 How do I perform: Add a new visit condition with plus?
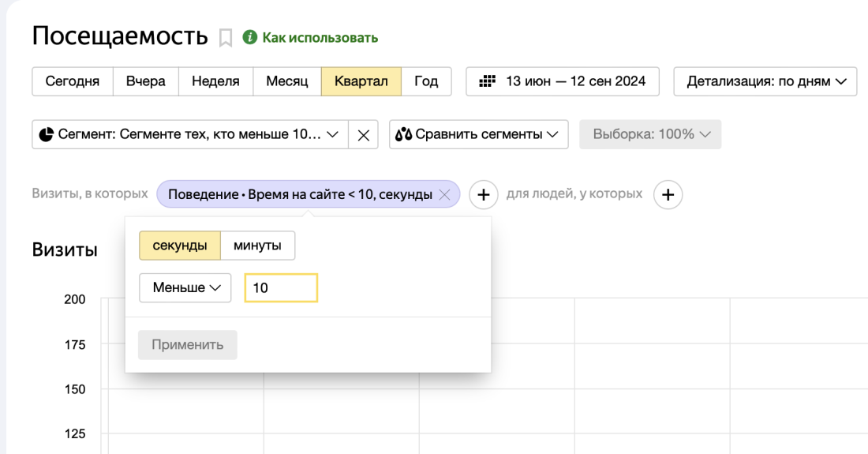pyautogui.click(x=484, y=194)
